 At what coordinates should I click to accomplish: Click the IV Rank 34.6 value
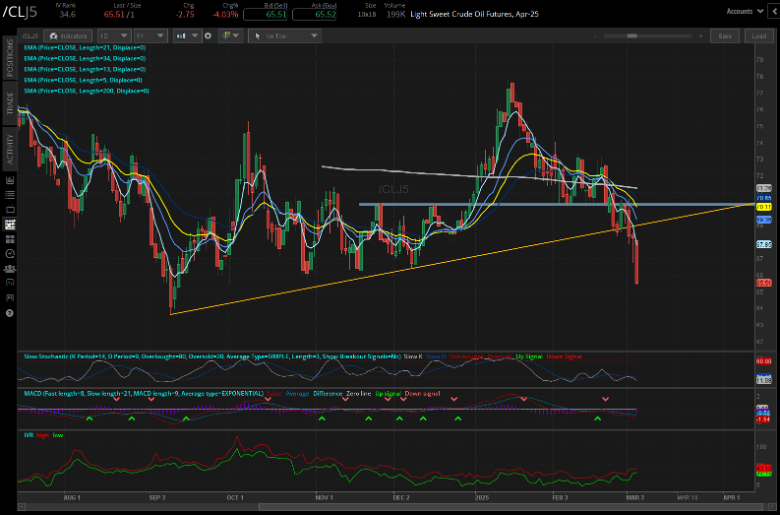67,14
